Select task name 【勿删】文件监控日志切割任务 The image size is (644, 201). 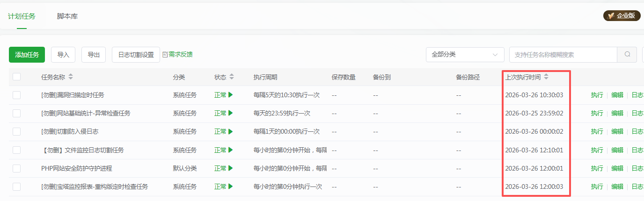[82, 150]
